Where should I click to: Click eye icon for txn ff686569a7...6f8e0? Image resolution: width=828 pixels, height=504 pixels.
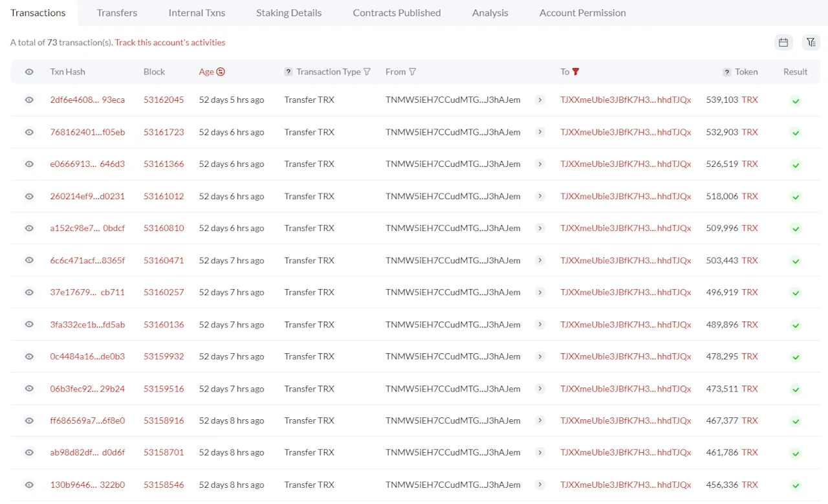point(29,421)
